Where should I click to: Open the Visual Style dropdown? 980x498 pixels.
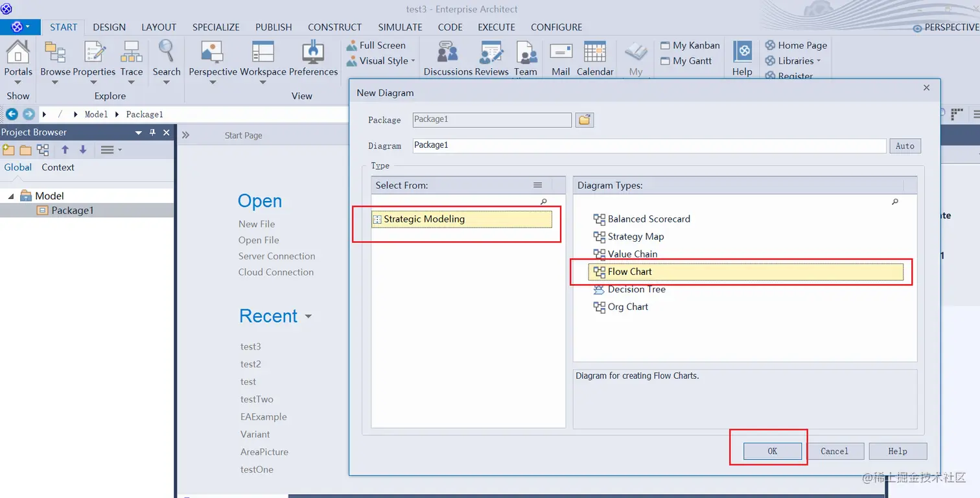click(380, 61)
